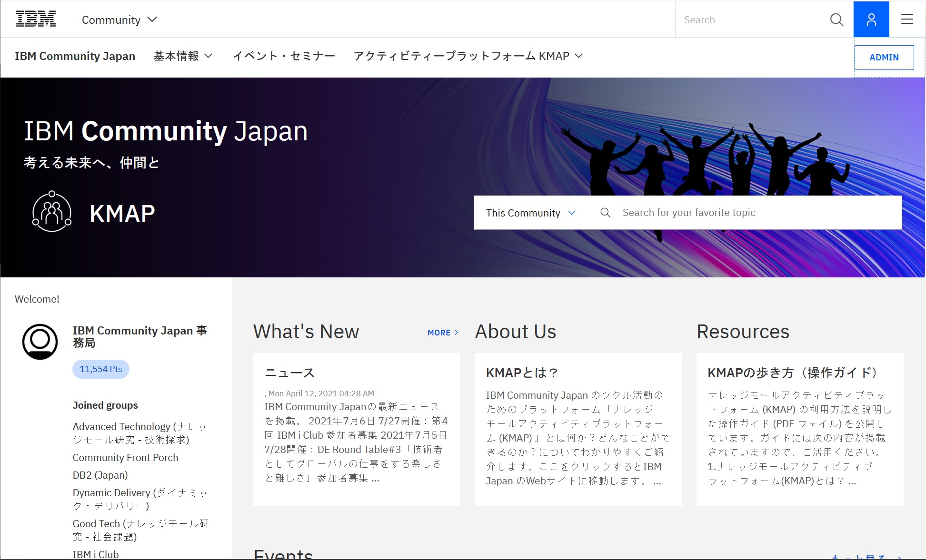Open the This Community scope dropdown
The width and height of the screenshot is (926, 560).
coord(531,213)
